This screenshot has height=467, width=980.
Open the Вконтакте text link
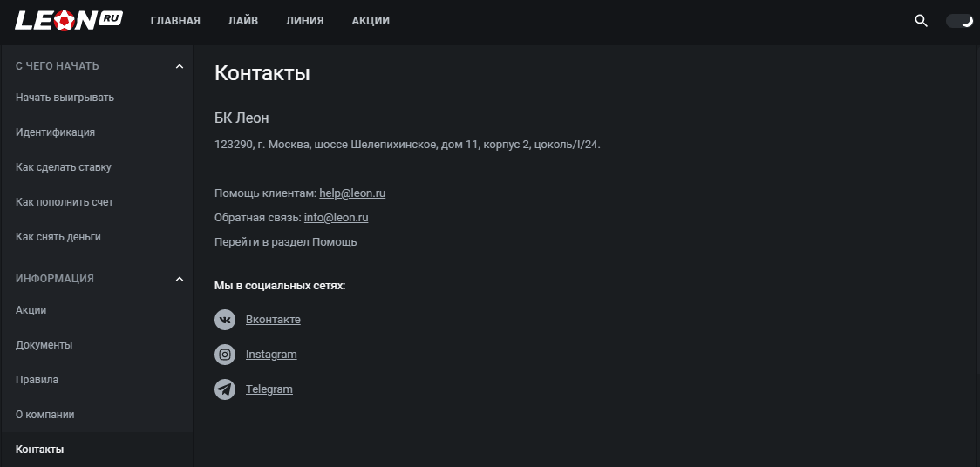coord(273,320)
